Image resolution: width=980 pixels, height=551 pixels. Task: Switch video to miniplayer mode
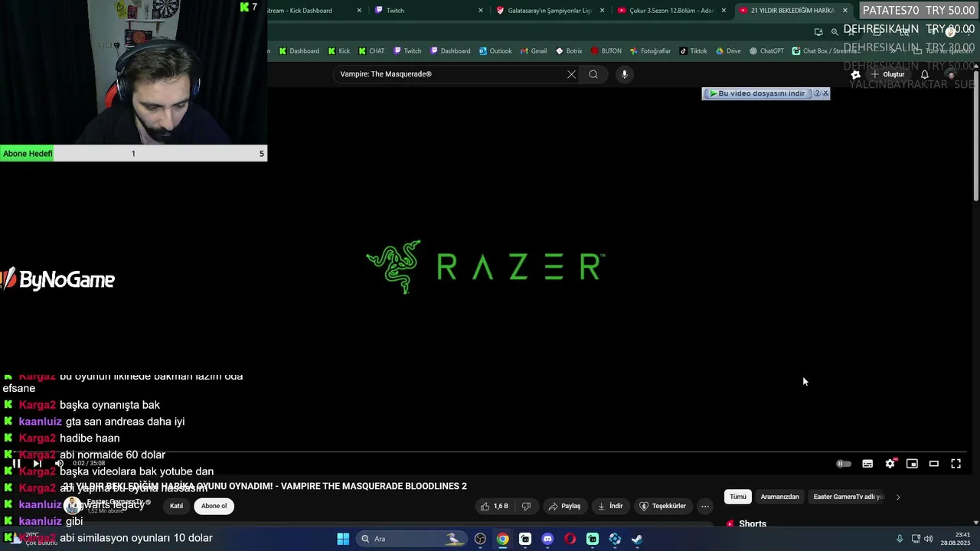click(x=912, y=464)
